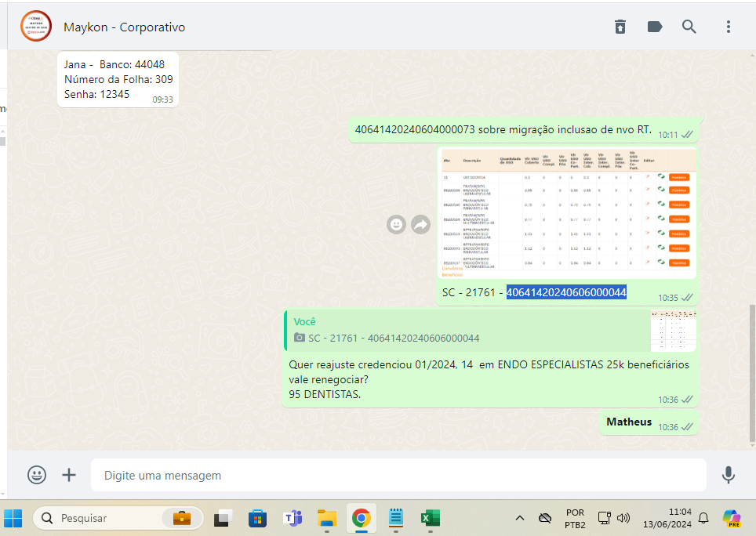The image size is (756, 536).
Task: Click the Pesquisar taskbar search box
Action: 118,518
